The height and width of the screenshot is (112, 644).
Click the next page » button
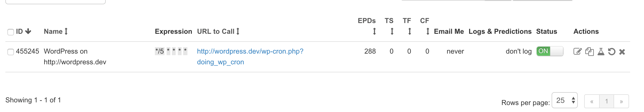point(621,101)
